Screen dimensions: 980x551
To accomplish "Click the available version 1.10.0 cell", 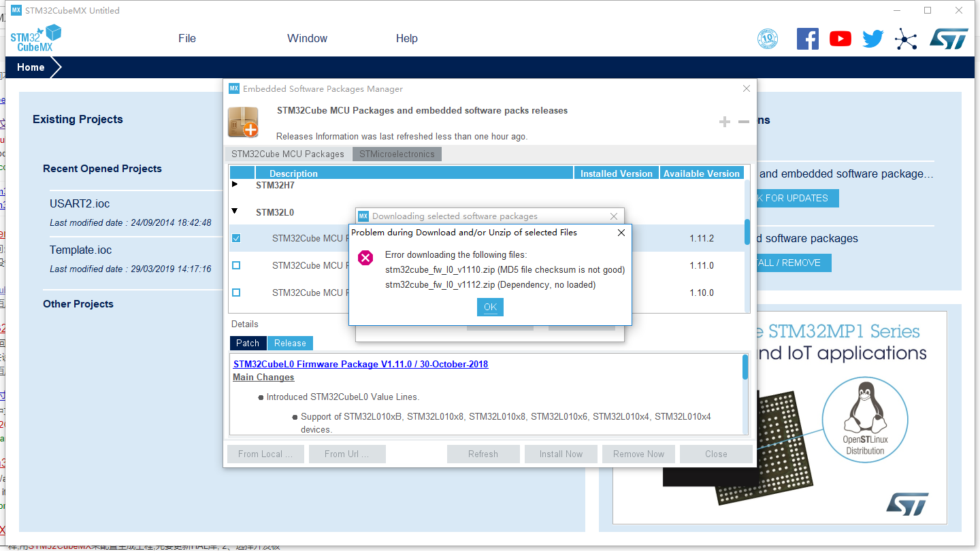I will point(702,293).
